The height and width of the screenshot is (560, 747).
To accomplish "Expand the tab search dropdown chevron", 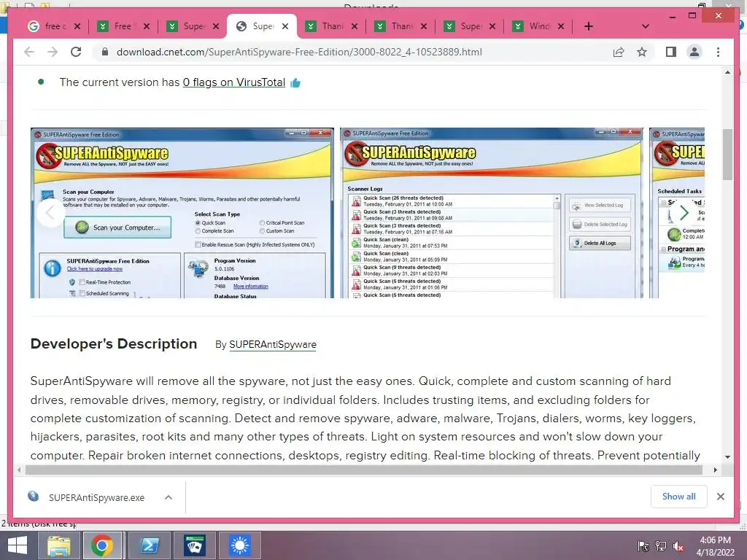I will point(646,26).
